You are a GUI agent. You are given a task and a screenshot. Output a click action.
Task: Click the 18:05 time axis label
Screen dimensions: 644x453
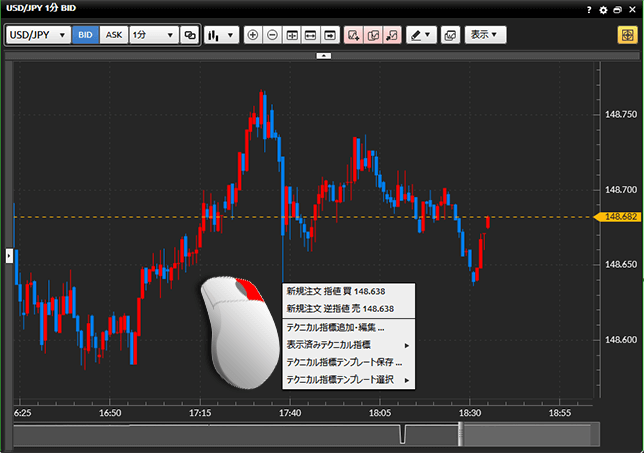380,413
